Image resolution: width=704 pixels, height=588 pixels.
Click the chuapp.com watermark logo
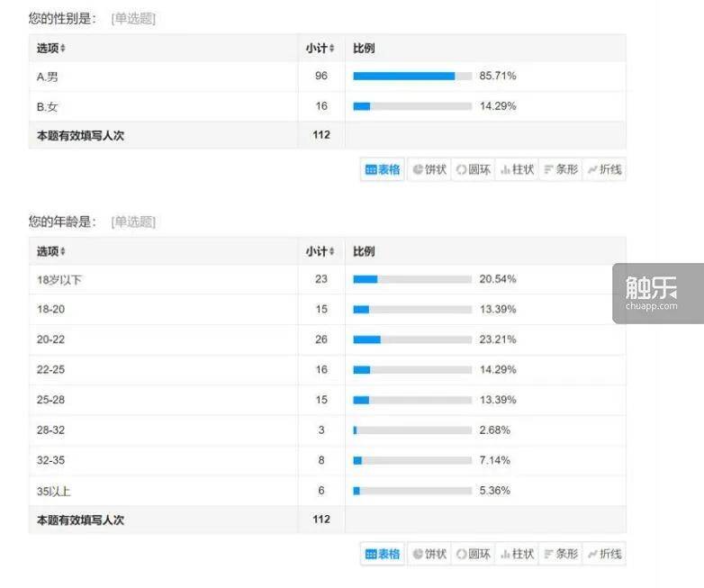click(x=658, y=293)
